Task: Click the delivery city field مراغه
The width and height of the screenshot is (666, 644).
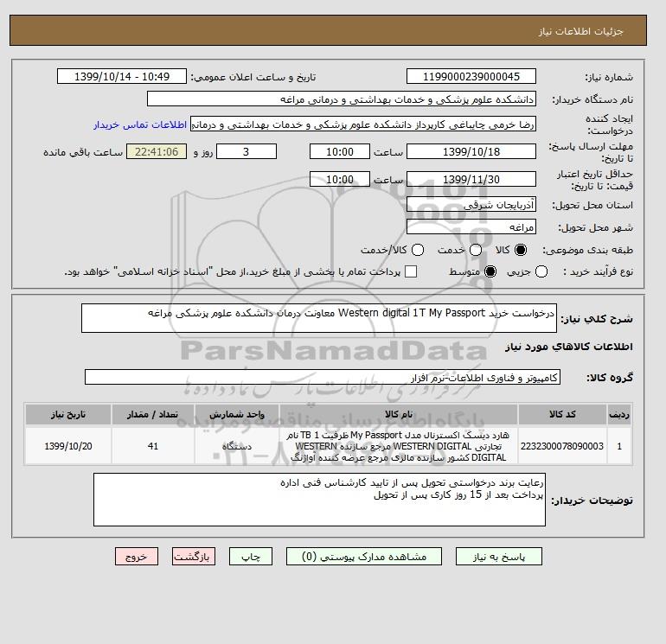Action: point(471,226)
